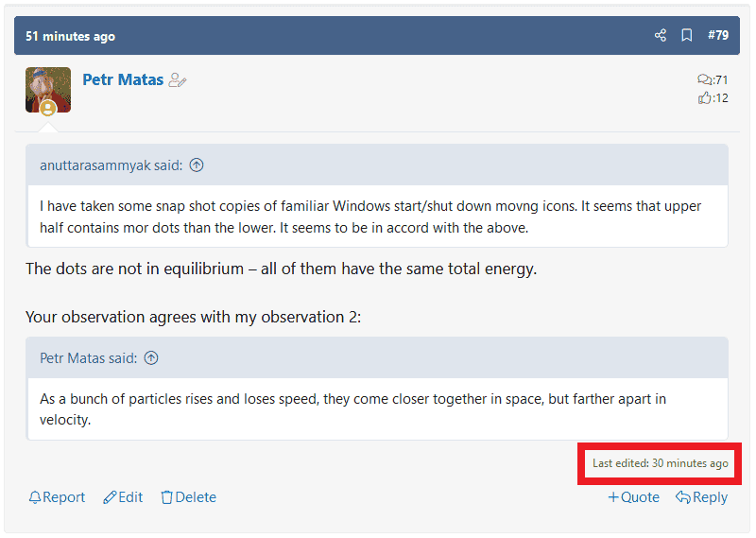Viewport: 756px width, 538px height.
Task: Click Petr Matas avatar image
Action: (48, 89)
